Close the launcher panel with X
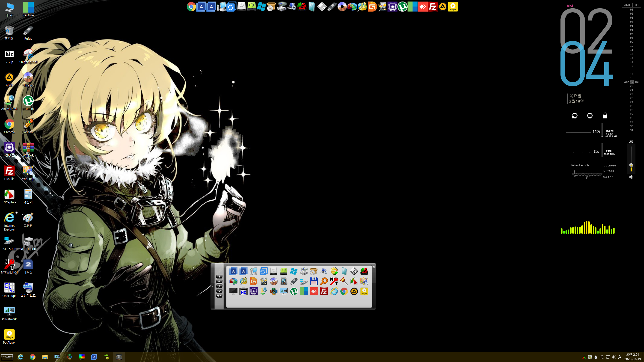Screen dimensions: 644x362 374,267
